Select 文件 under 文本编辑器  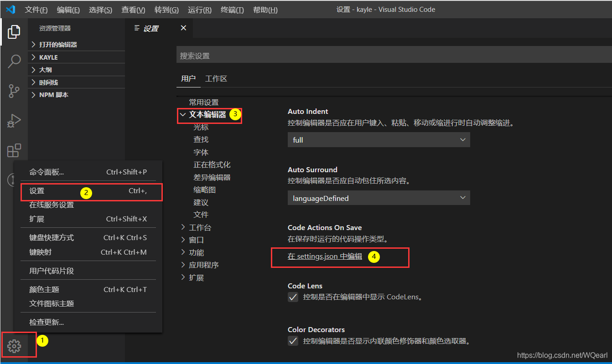pyautogui.click(x=201, y=215)
